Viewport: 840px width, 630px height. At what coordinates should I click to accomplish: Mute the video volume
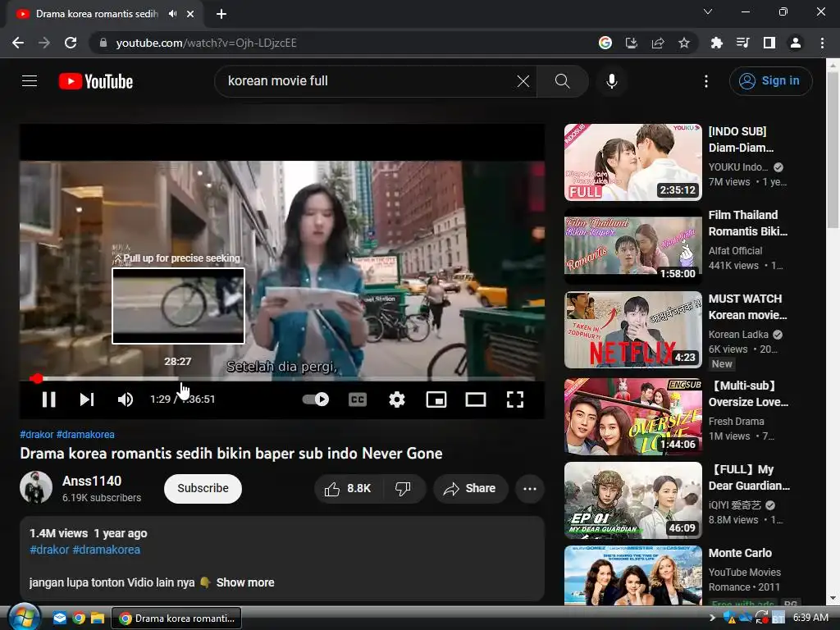click(x=126, y=399)
